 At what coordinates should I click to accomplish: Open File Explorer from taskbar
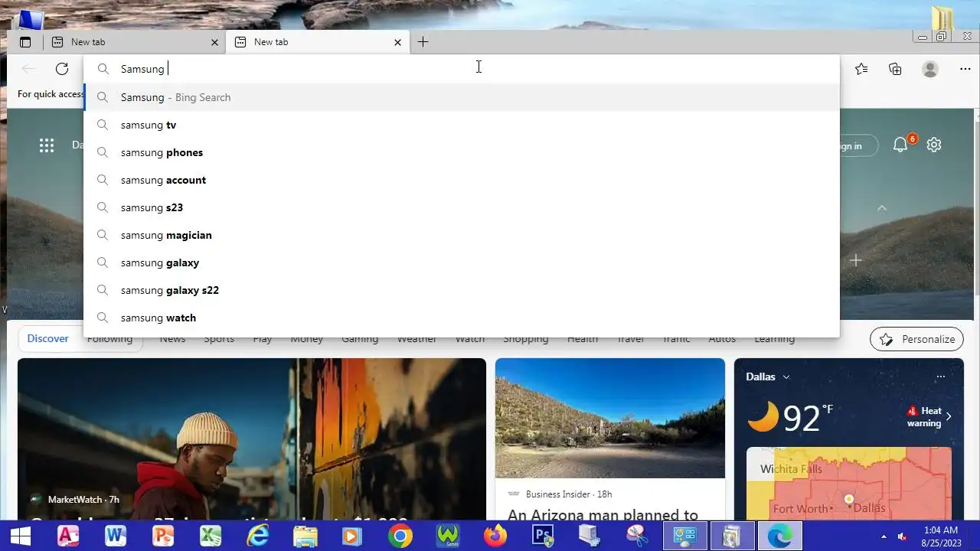point(305,536)
